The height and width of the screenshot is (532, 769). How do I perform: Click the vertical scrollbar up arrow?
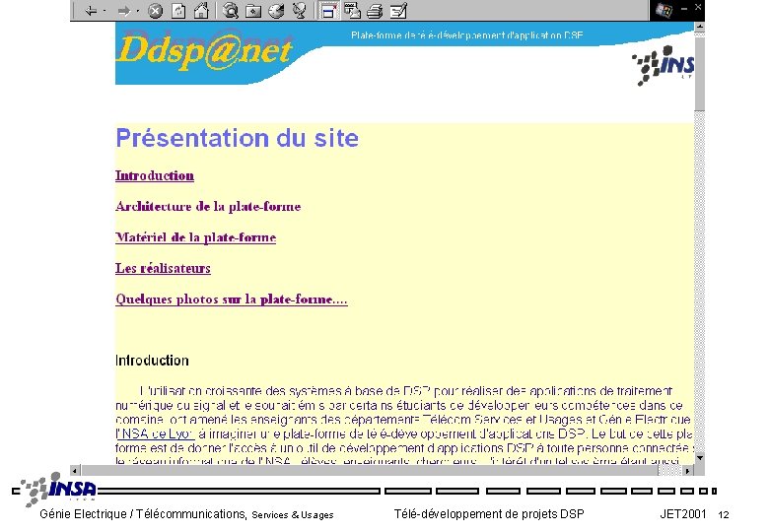(x=700, y=27)
